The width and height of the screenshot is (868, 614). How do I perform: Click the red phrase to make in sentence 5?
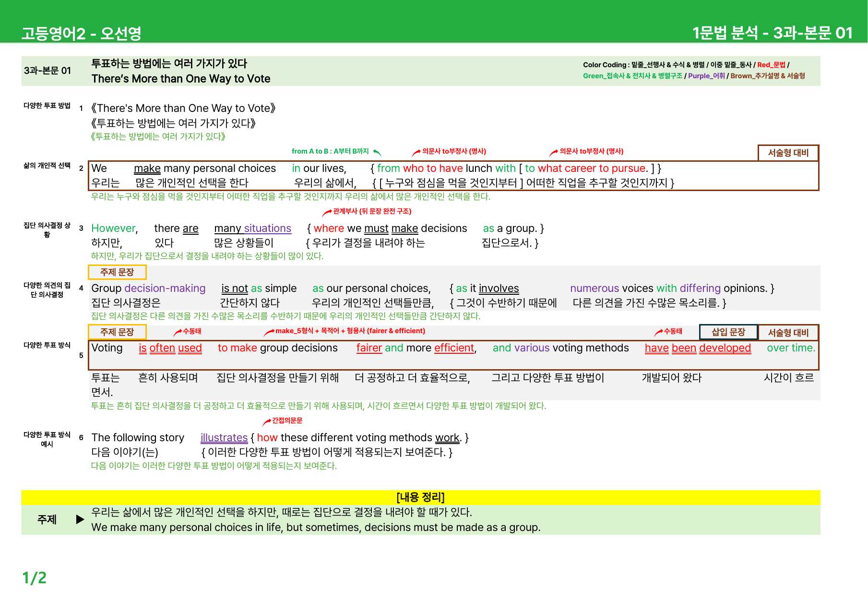[x=238, y=348]
